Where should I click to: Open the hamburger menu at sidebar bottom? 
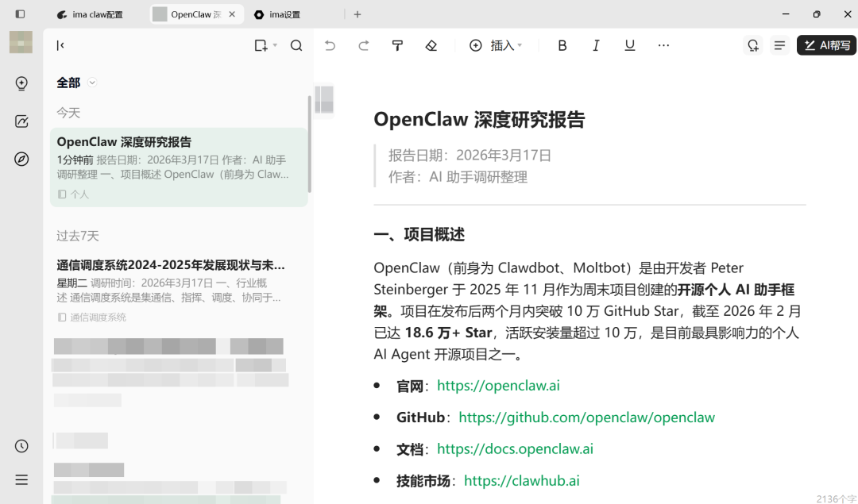21,480
